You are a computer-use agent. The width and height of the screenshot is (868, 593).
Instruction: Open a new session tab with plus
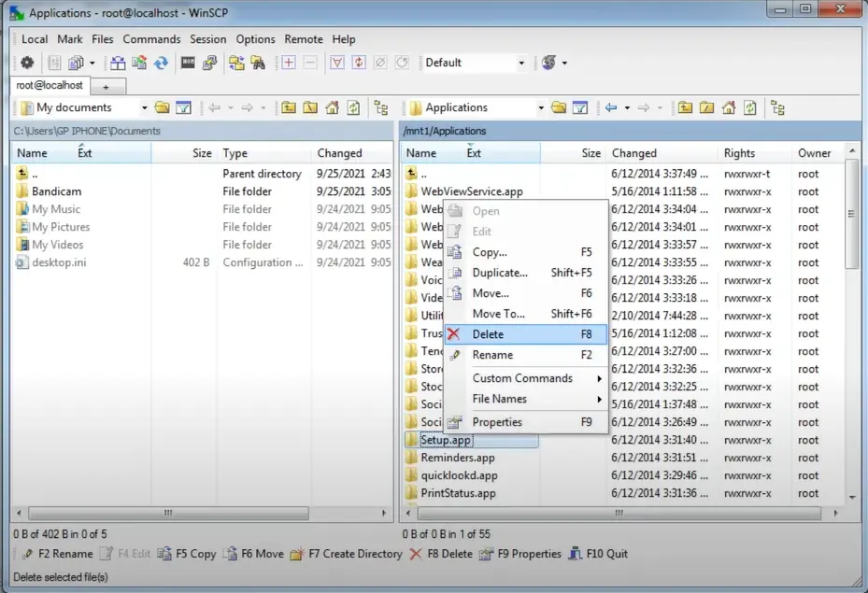point(107,87)
